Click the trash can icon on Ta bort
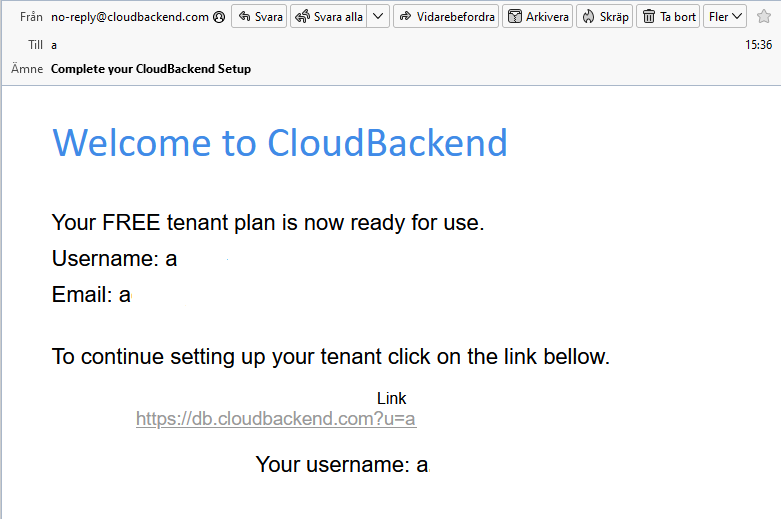The width and height of the screenshot is (781, 519). point(649,16)
